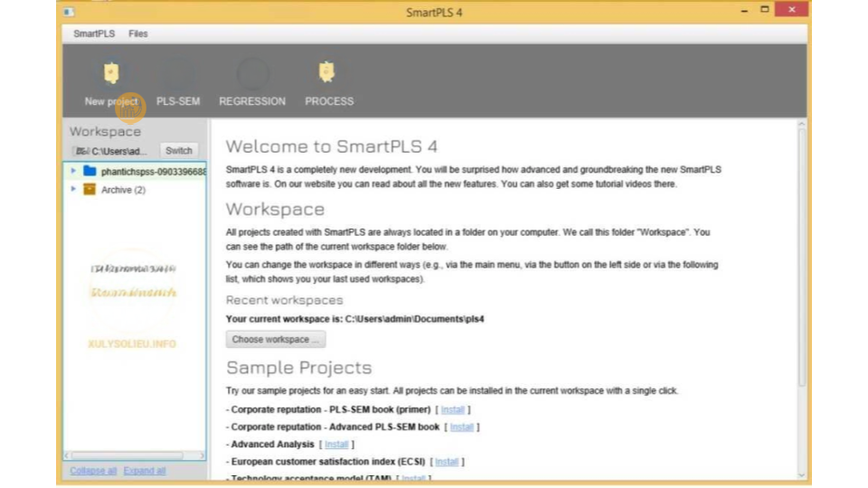Open the Files menu
This screenshot has width=868, height=488.
click(137, 33)
